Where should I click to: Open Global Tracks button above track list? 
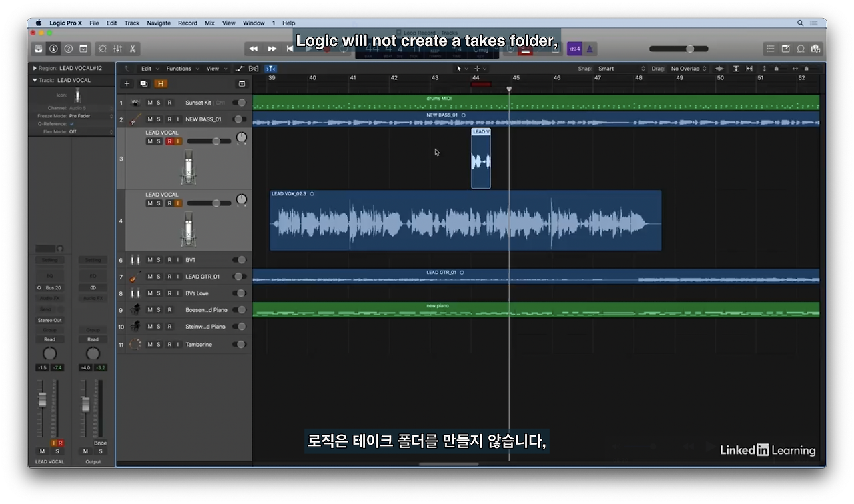(x=242, y=84)
